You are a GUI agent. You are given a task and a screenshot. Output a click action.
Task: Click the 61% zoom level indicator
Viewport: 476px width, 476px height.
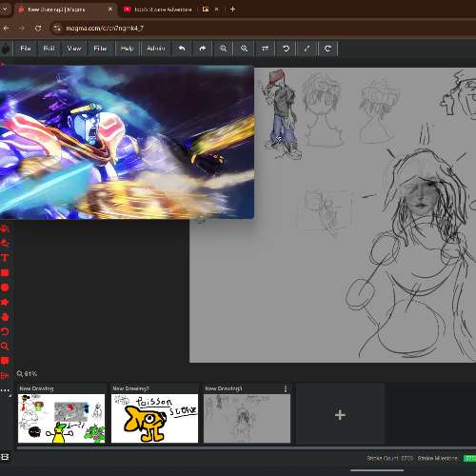tap(27, 374)
